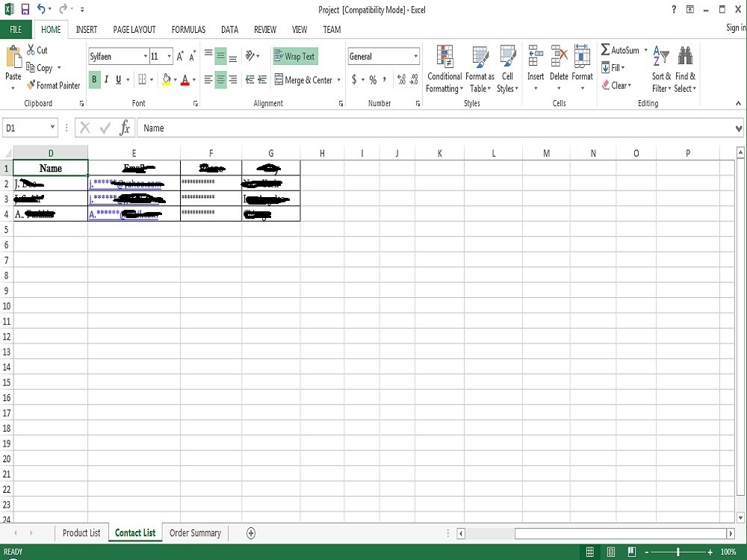Open the FORMULAS ribbon tab

188,30
